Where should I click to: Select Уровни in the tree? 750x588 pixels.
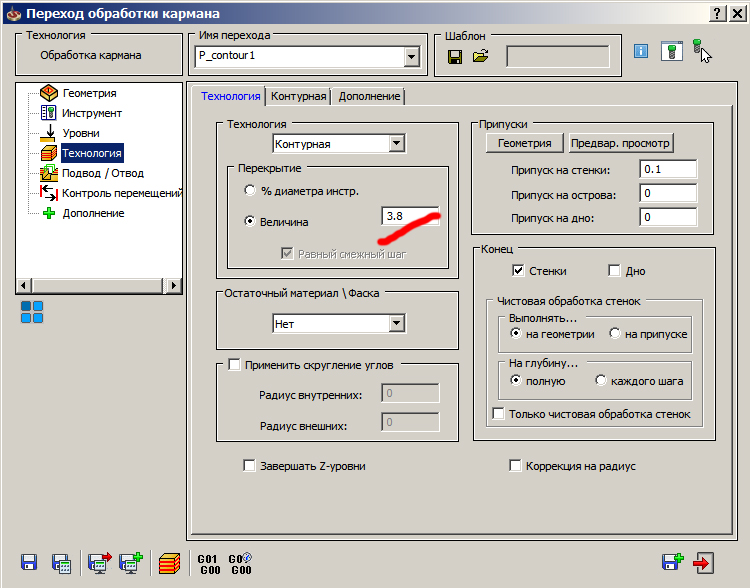coord(81,133)
